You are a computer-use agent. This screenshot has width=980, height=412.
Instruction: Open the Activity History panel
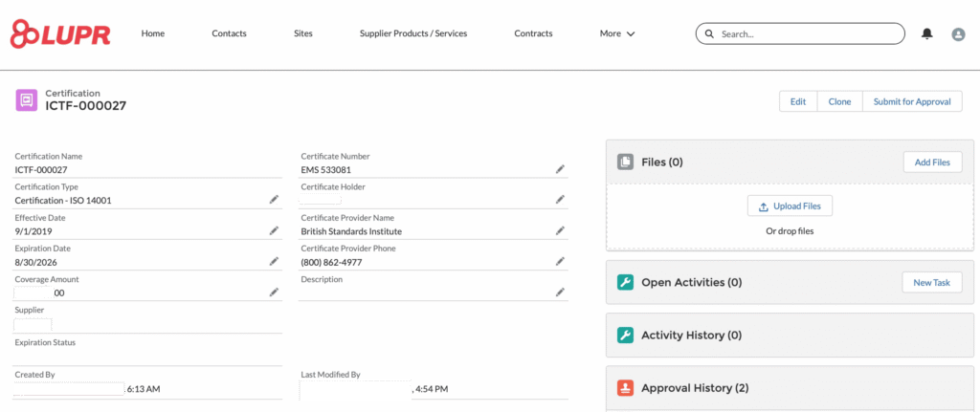tap(691, 336)
